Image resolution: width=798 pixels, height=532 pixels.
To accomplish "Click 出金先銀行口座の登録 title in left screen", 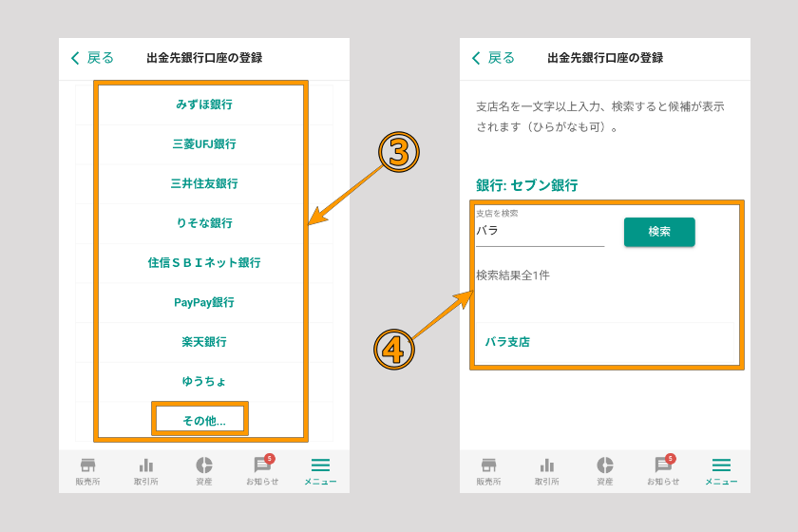I will pos(204,58).
